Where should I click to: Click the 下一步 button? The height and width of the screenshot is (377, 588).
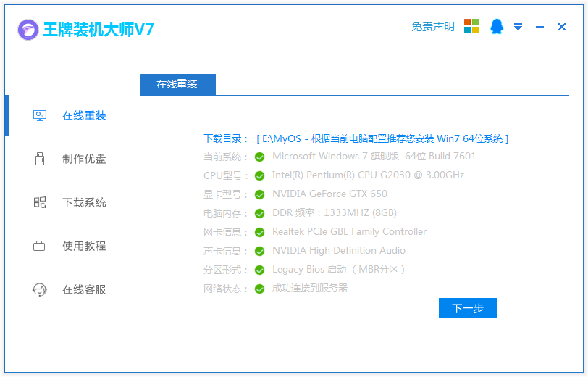[x=468, y=308]
